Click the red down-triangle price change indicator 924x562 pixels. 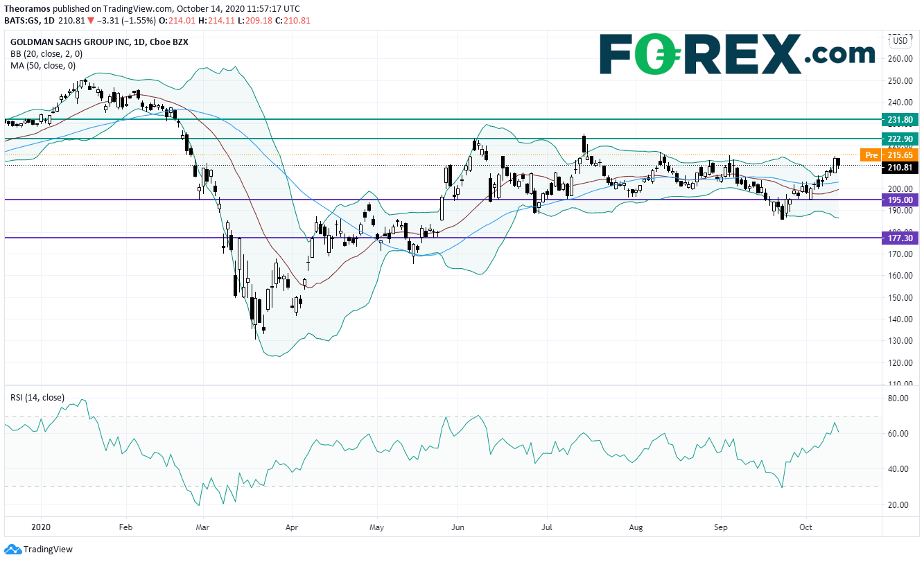click(91, 20)
